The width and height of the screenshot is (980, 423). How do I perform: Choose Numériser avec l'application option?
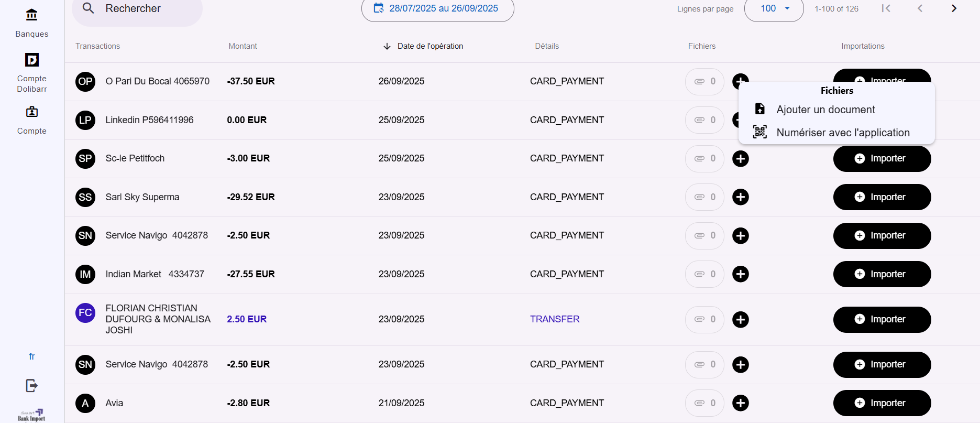click(842, 133)
